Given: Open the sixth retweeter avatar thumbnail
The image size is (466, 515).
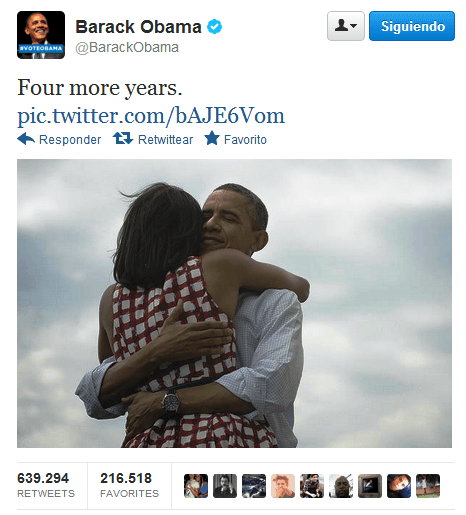Looking at the screenshot, I should [341, 486].
